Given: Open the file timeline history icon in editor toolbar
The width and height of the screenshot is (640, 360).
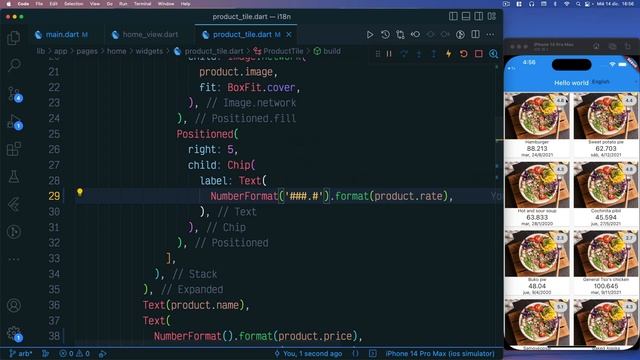Looking at the screenshot, I should pos(385,35).
